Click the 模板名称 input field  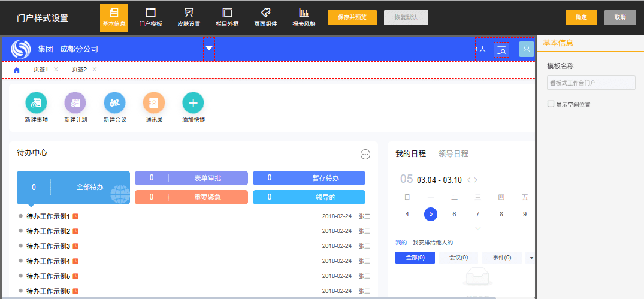[591, 83]
